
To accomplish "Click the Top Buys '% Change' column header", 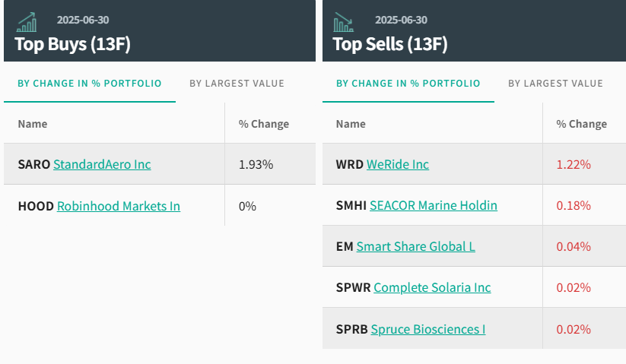I will point(264,124).
